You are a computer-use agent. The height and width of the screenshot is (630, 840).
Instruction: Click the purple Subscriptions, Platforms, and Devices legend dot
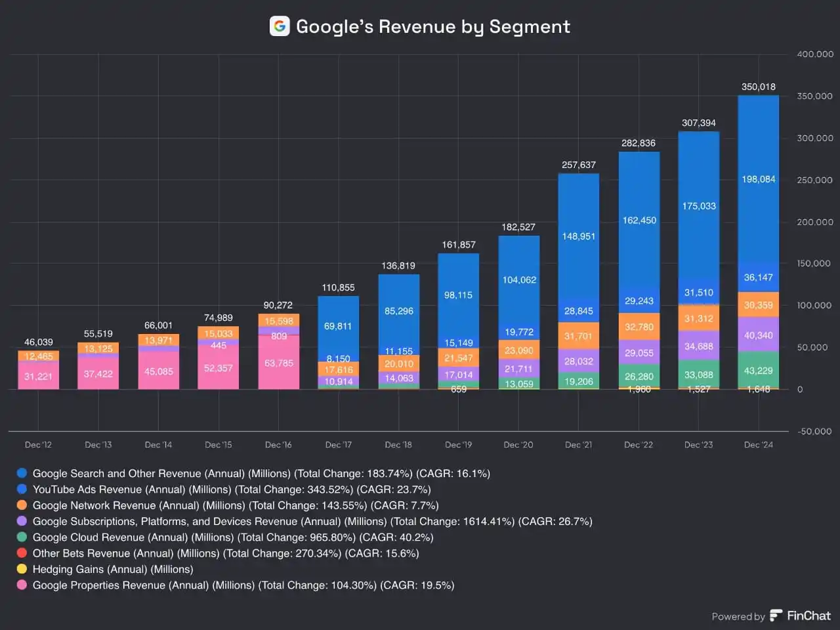tap(22, 521)
